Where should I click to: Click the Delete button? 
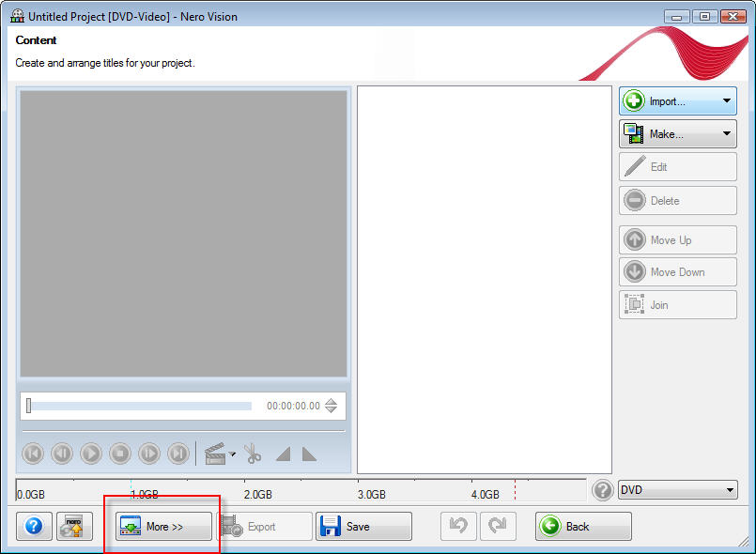coord(677,200)
